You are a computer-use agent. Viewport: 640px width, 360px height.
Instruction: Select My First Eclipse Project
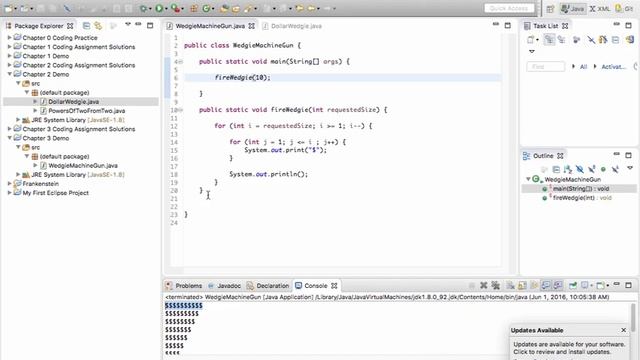click(56, 193)
